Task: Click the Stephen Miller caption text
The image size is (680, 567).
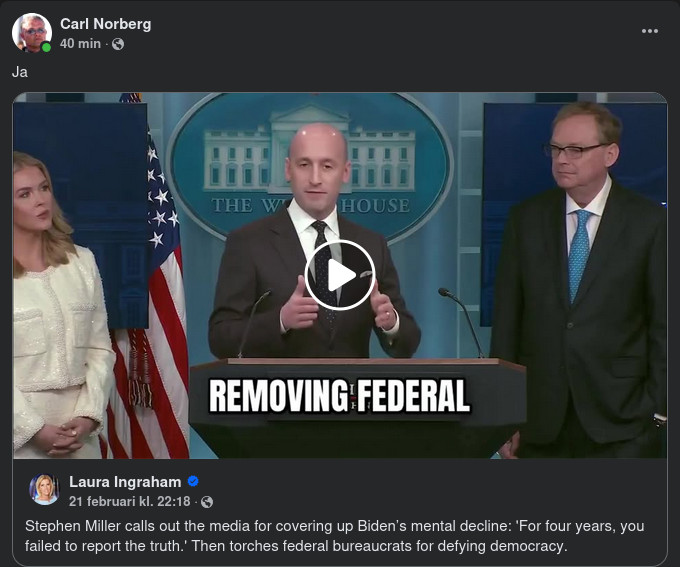Action: (334, 536)
